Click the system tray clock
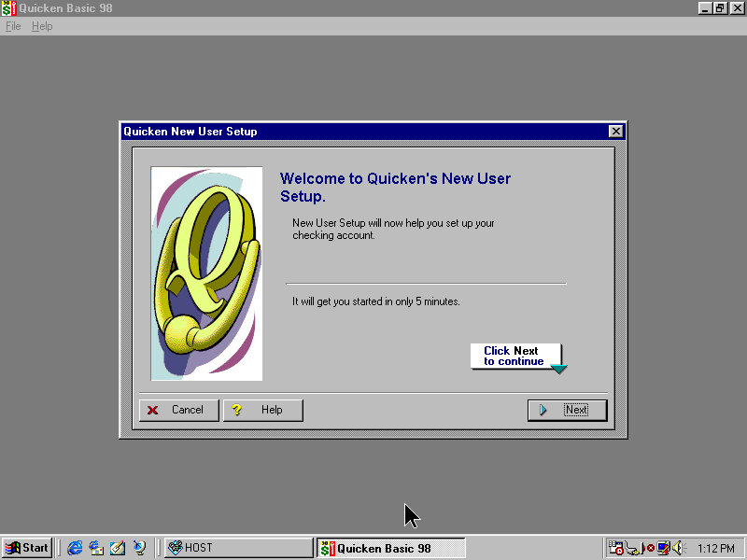Viewport: 747px width, 560px height. [x=716, y=548]
